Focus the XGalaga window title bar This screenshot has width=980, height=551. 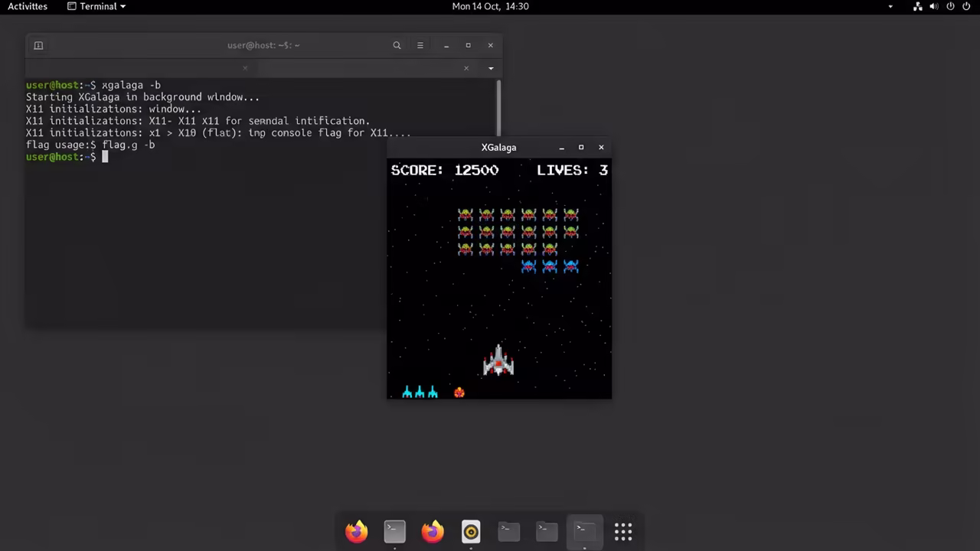(498, 147)
